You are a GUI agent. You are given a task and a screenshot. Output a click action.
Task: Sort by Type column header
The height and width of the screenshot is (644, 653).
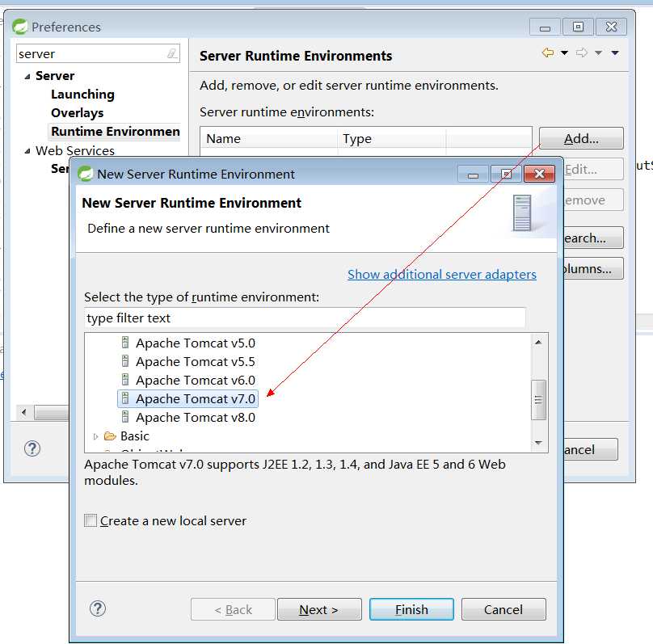pos(391,139)
